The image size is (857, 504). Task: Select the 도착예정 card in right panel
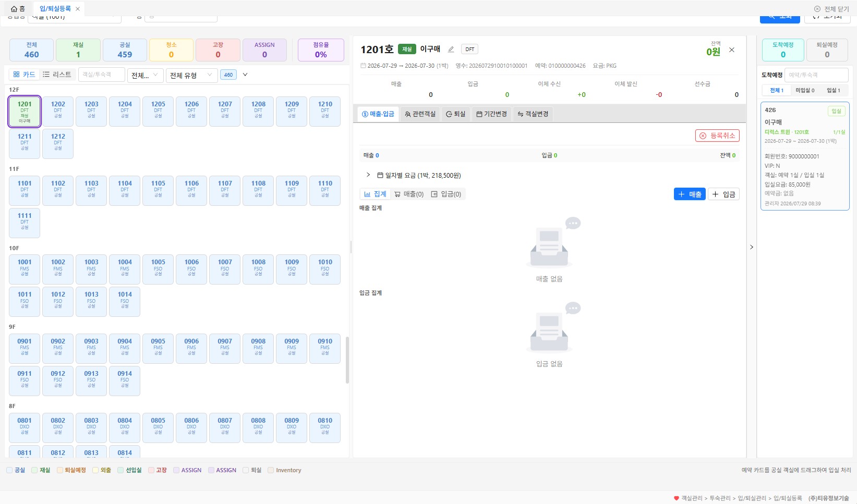pyautogui.click(x=783, y=50)
